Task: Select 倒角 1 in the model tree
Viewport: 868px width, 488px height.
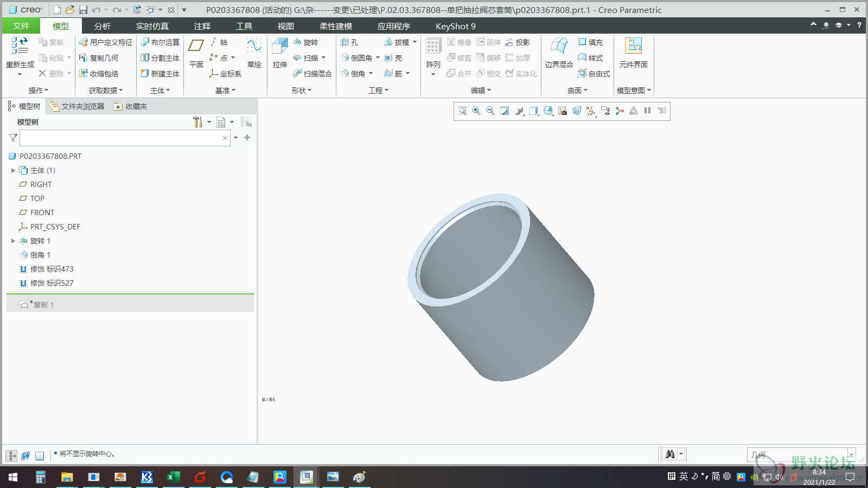Action: (35, 255)
